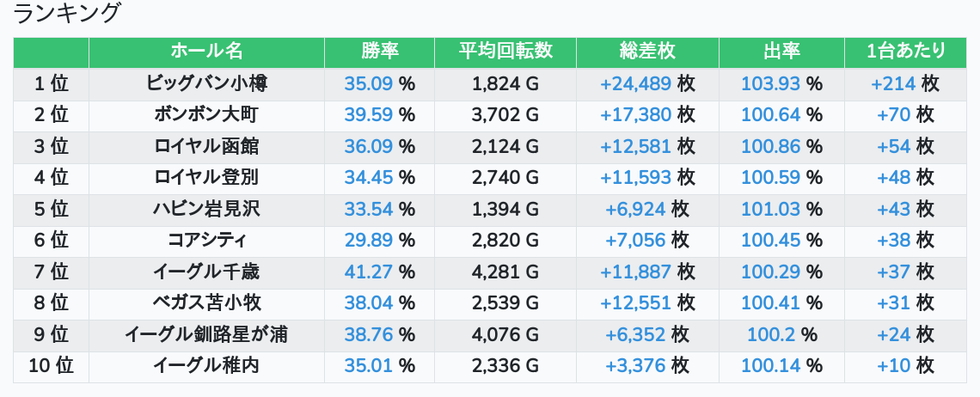980x397 pixels.
Task: Open the ハビン岩見沢 hall entry
Action: (x=206, y=209)
